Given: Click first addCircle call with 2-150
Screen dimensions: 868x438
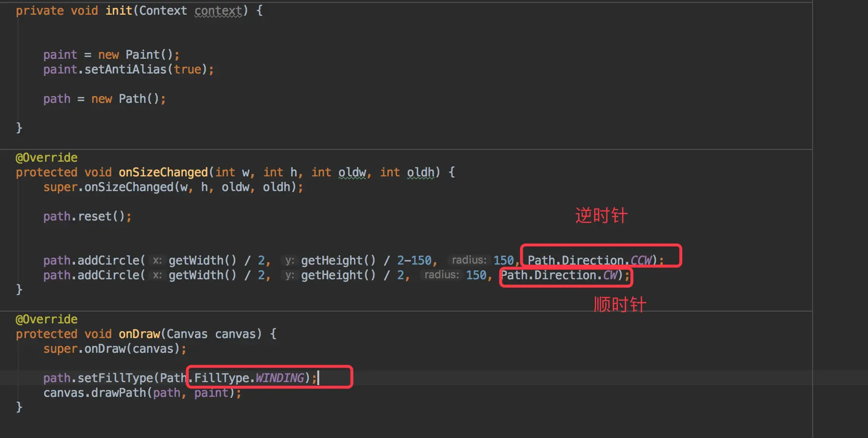Looking at the screenshot, I should (354, 260).
